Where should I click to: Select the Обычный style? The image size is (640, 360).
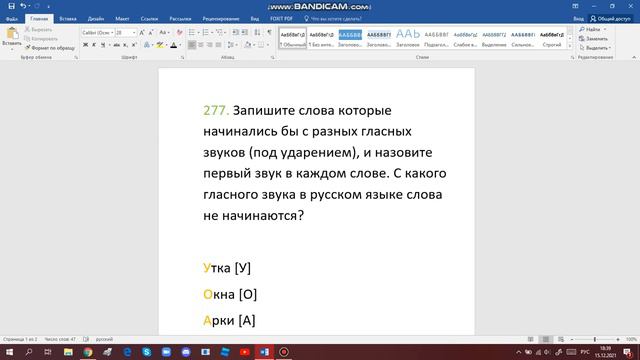pos(293,38)
